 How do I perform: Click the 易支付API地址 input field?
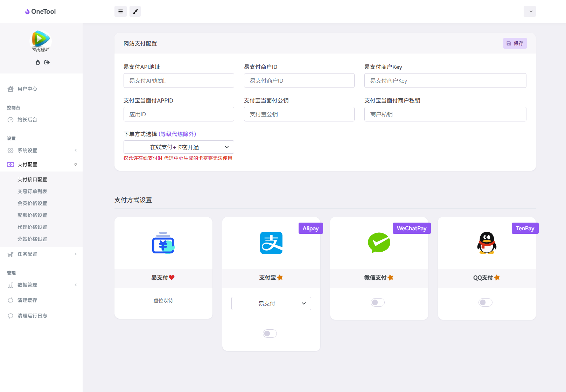(x=179, y=80)
